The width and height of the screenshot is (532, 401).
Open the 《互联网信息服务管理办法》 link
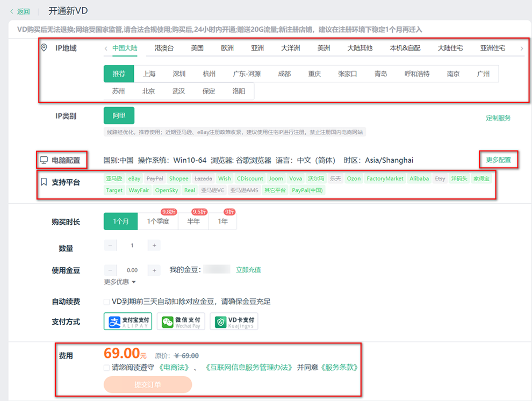point(249,368)
